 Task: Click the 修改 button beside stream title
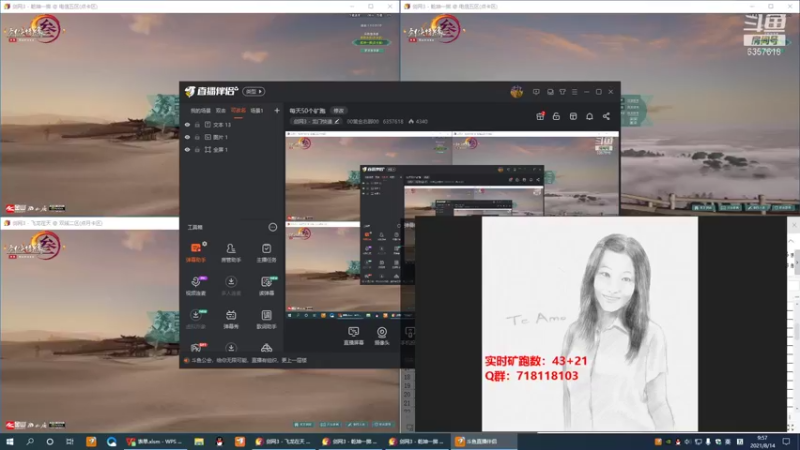tap(338, 111)
